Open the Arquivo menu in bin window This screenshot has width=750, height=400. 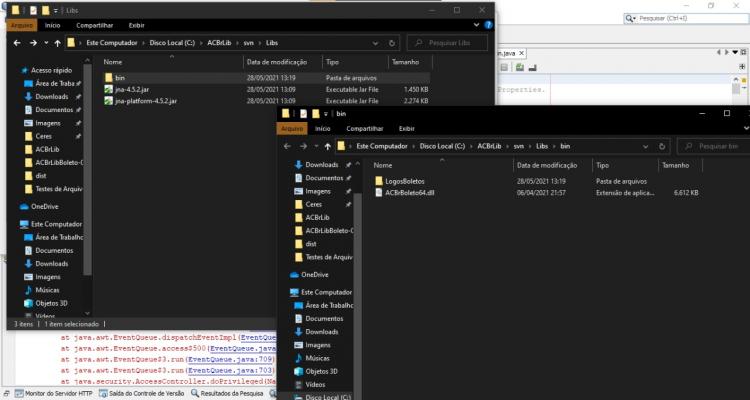click(292, 129)
